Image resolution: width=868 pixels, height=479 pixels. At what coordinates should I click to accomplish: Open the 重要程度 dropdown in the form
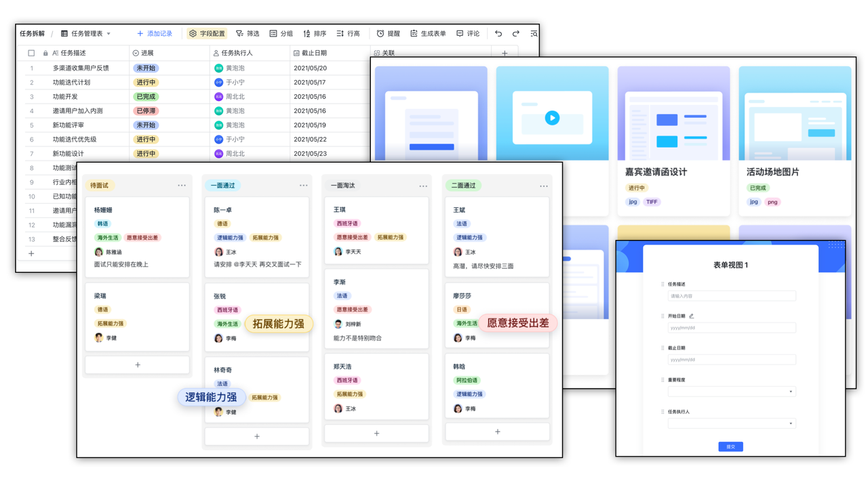point(732,392)
